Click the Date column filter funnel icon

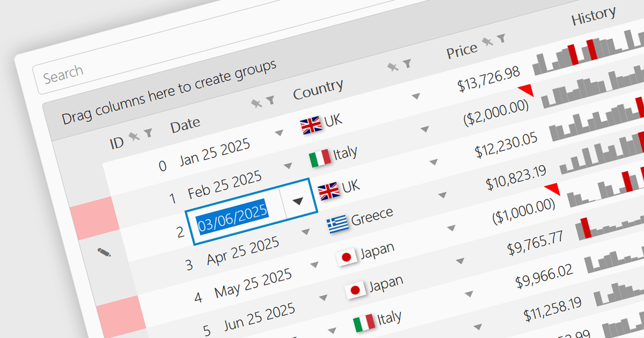[271, 99]
